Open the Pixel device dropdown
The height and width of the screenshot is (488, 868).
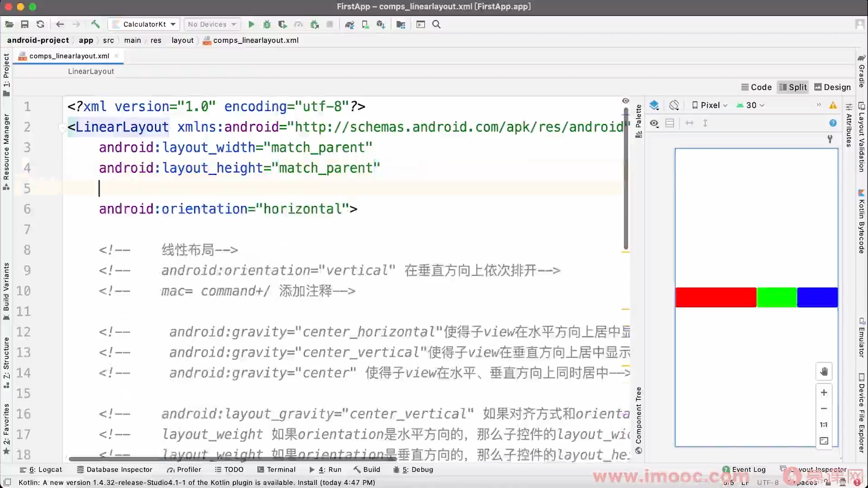point(710,105)
